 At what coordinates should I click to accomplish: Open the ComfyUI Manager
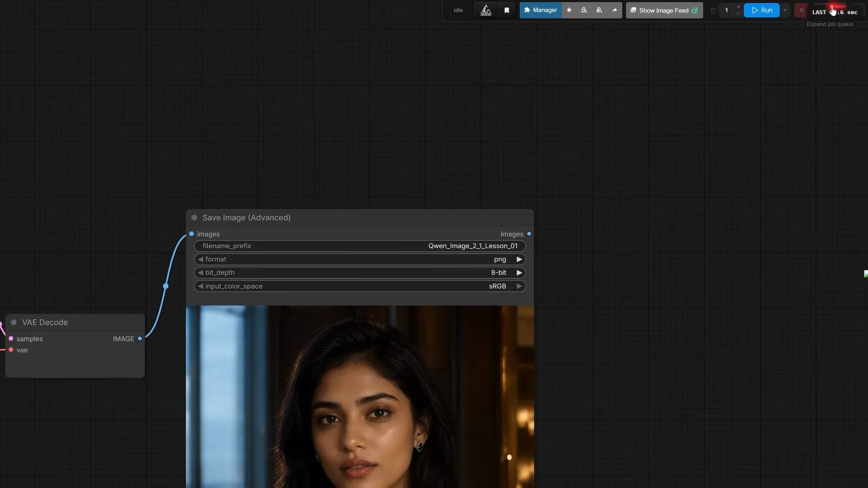[540, 10]
